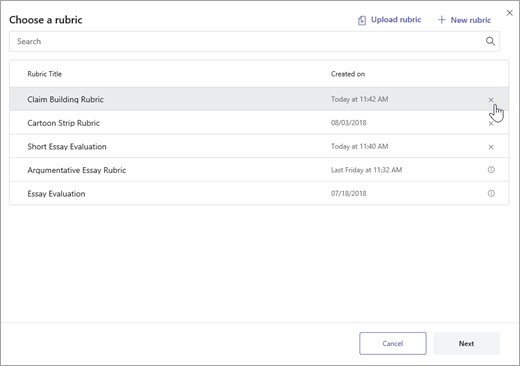The height and width of the screenshot is (366, 520).
Task: Focus the rubric Search field
Action: point(254,41)
